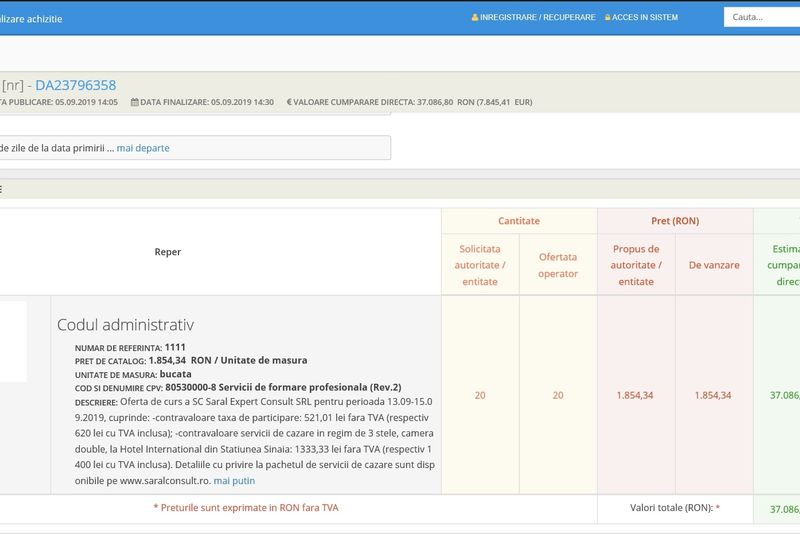Click the euro icon before Valoare cumparare directa
The height and width of the screenshot is (534, 800).
tap(289, 102)
